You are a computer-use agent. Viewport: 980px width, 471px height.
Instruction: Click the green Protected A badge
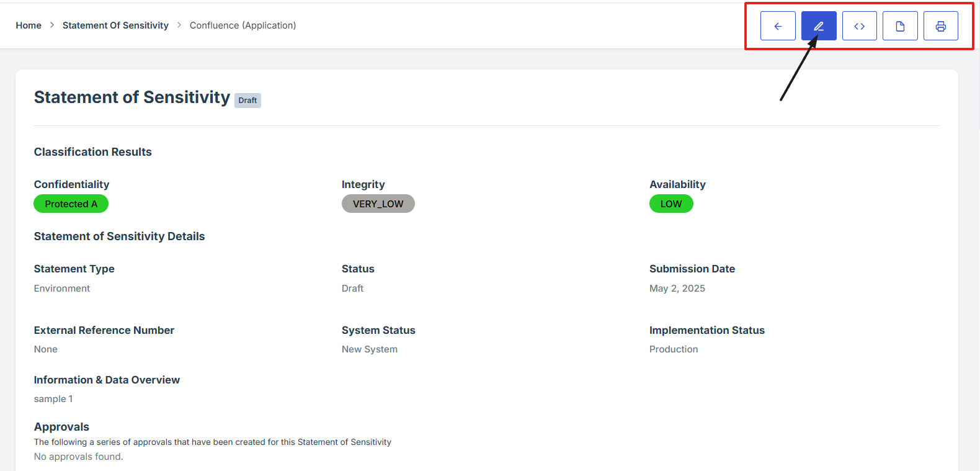(71, 204)
